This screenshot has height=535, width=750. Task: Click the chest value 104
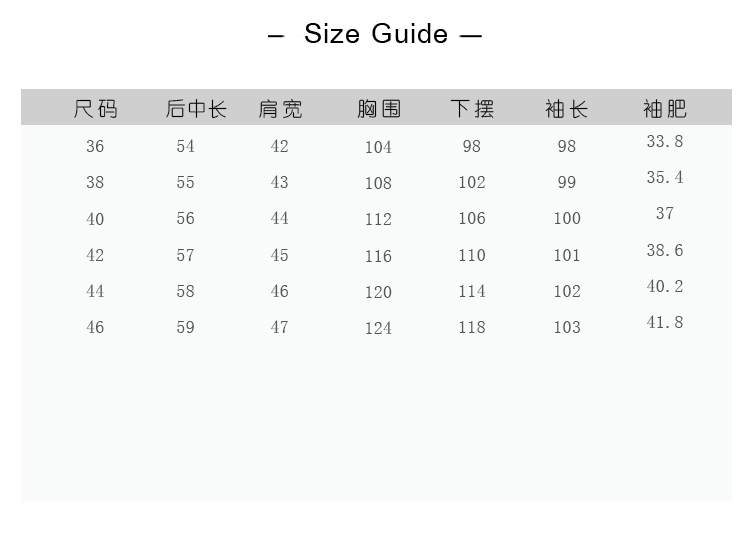[x=378, y=148]
